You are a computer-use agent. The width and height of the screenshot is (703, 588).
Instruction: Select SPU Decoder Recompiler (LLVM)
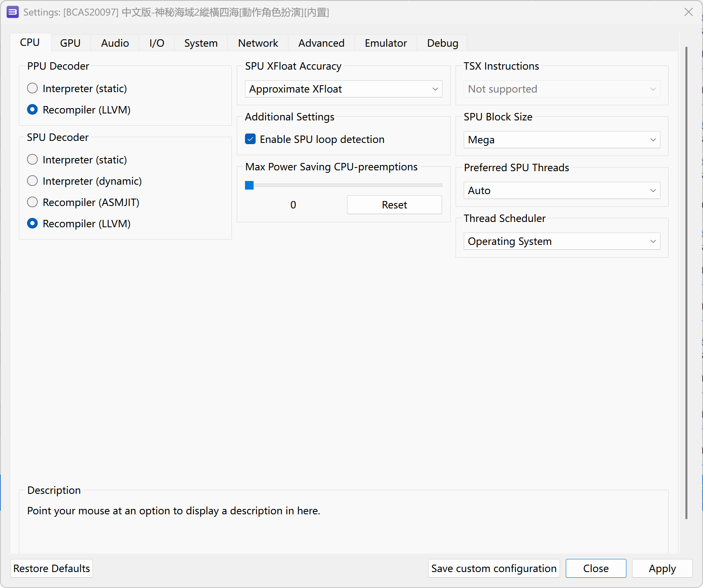pos(79,224)
